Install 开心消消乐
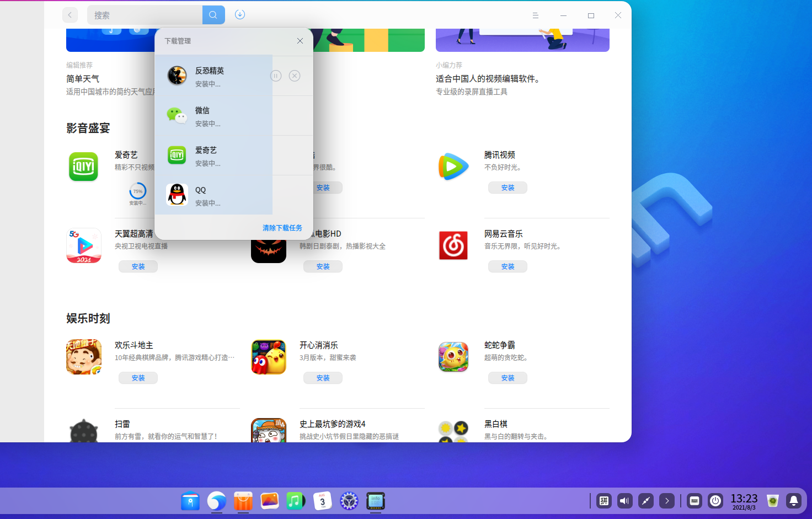This screenshot has height=519, width=812. point(323,378)
